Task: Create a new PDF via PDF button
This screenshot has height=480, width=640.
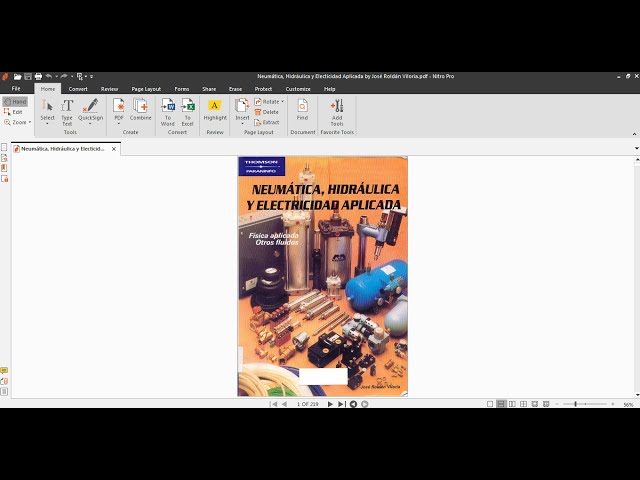Action: 119,109
